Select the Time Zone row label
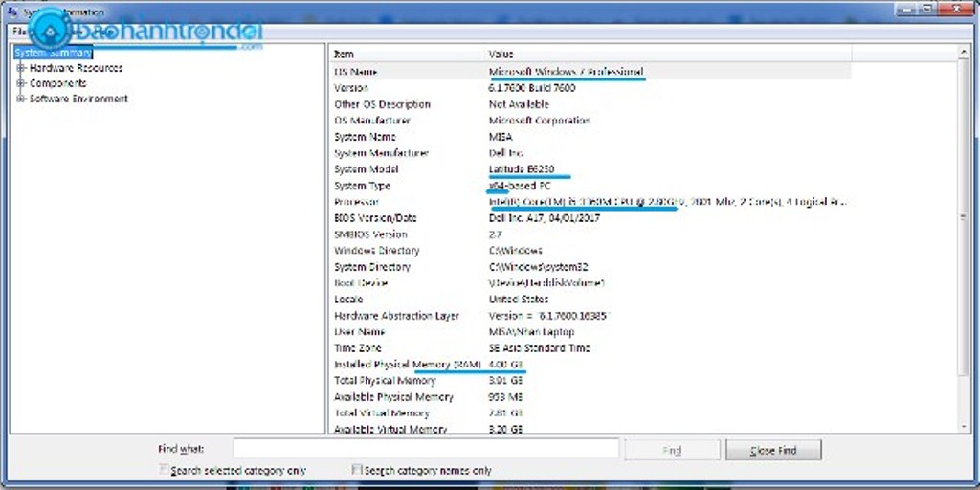The width and height of the screenshot is (980, 490). click(358, 348)
